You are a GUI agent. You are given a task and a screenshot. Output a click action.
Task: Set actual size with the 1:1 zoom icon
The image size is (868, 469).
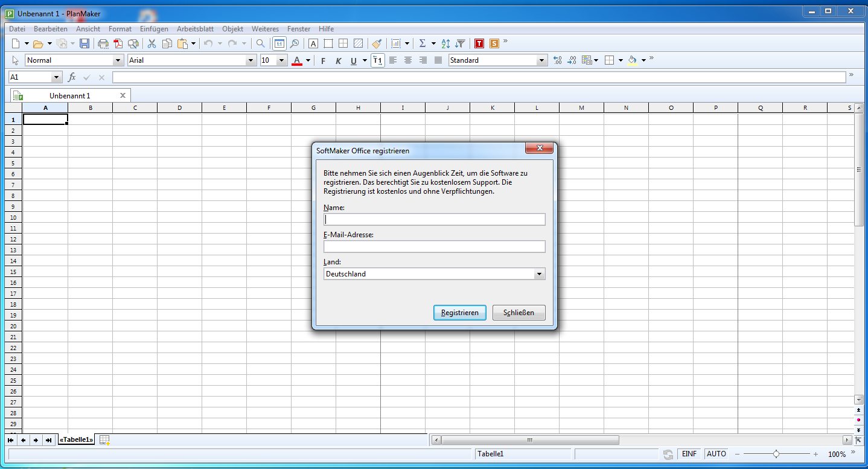pyautogui.click(x=279, y=43)
